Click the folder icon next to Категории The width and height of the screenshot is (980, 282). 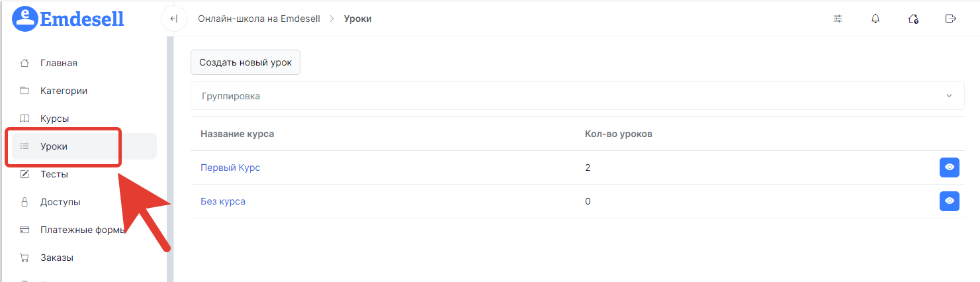click(24, 91)
